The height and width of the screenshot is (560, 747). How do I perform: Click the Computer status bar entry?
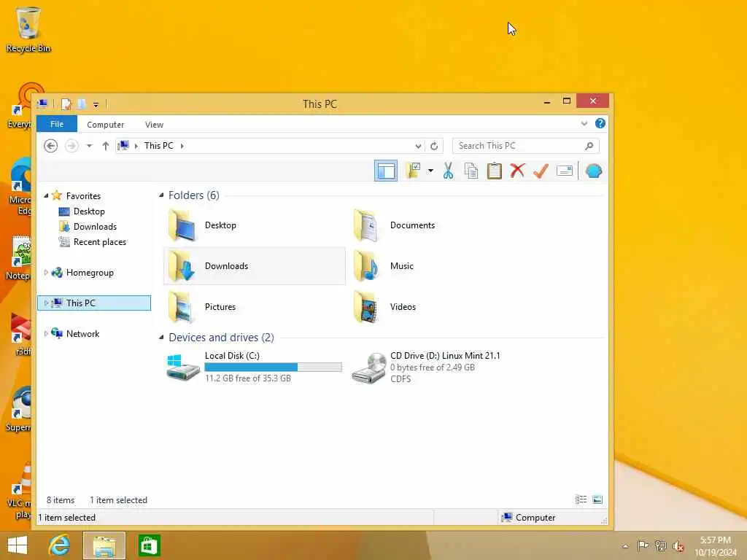click(528, 518)
